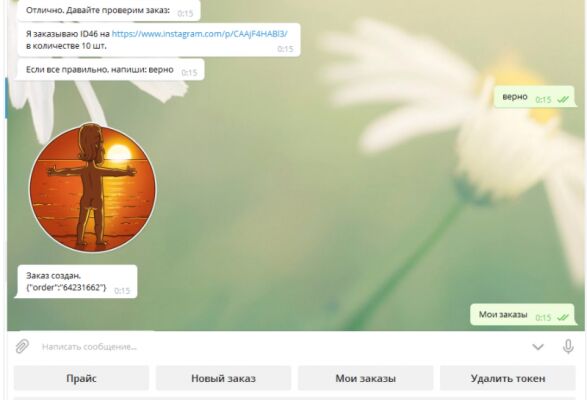Screen dimensions: 587x400
Task: Open the instagram.com post link
Action: pyautogui.click(x=200, y=34)
